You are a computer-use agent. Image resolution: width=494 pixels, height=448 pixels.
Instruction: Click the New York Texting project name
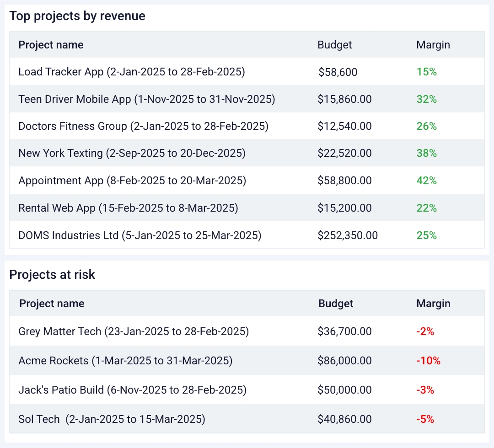point(132,153)
